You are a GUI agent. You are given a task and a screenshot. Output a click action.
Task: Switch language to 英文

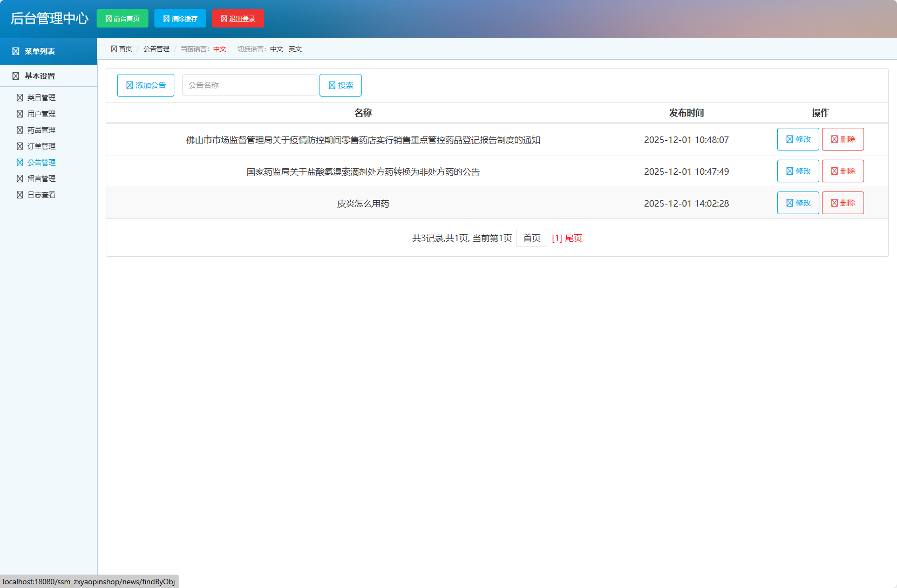[x=295, y=49]
